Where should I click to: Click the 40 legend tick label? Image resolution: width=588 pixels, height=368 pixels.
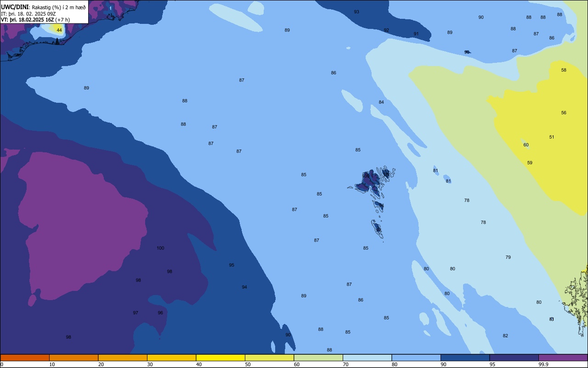point(199,364)
